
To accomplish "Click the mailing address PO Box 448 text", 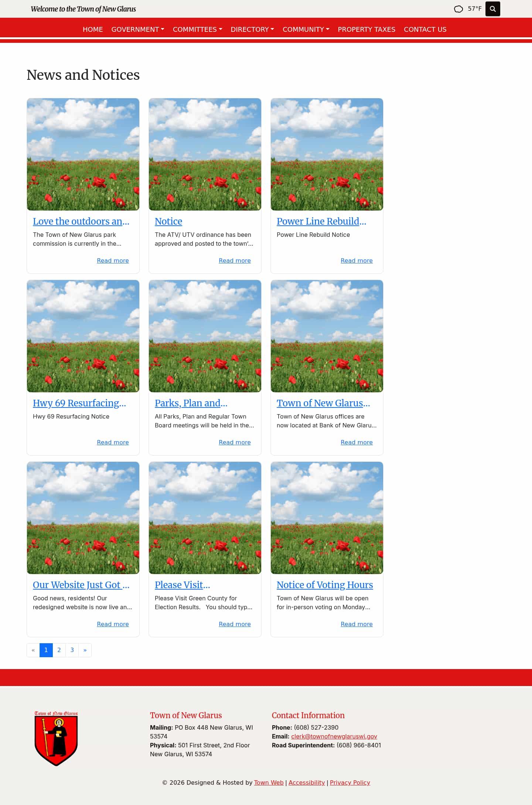I will pos(201,732).
